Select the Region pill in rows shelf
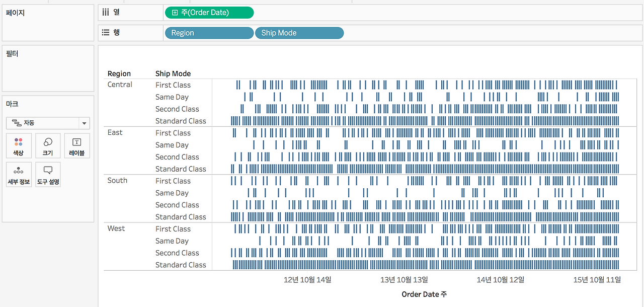This screenshot has width=644, height=307. tap(209, 33)
